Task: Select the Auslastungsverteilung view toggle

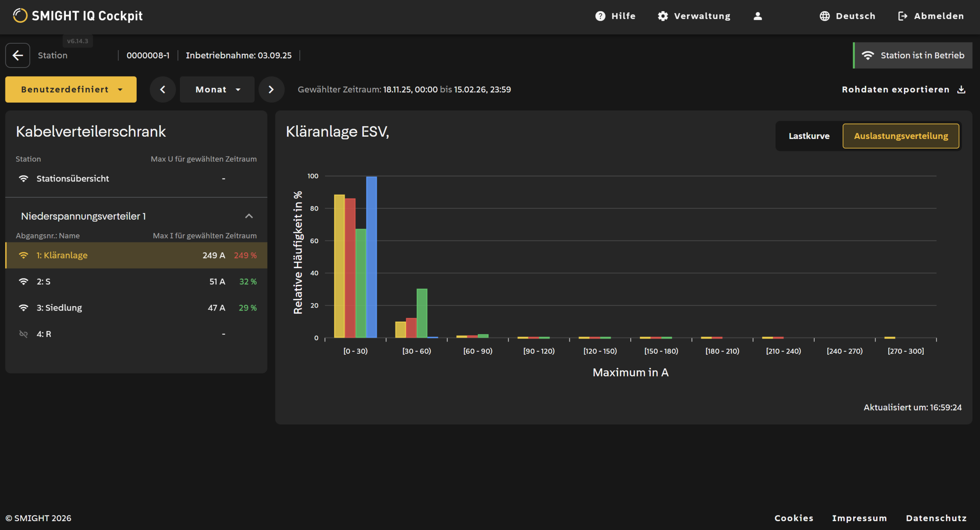Action: pos(901,136)
